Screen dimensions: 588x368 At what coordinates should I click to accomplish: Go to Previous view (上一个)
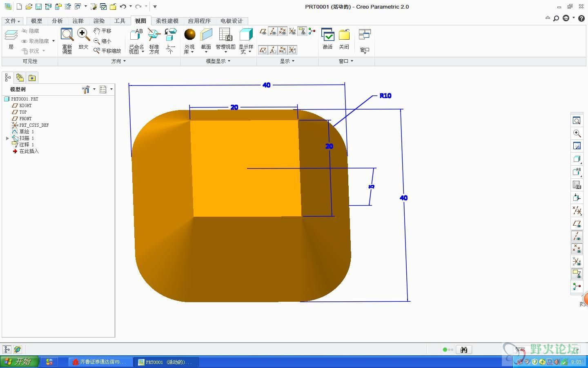point(170,41)
